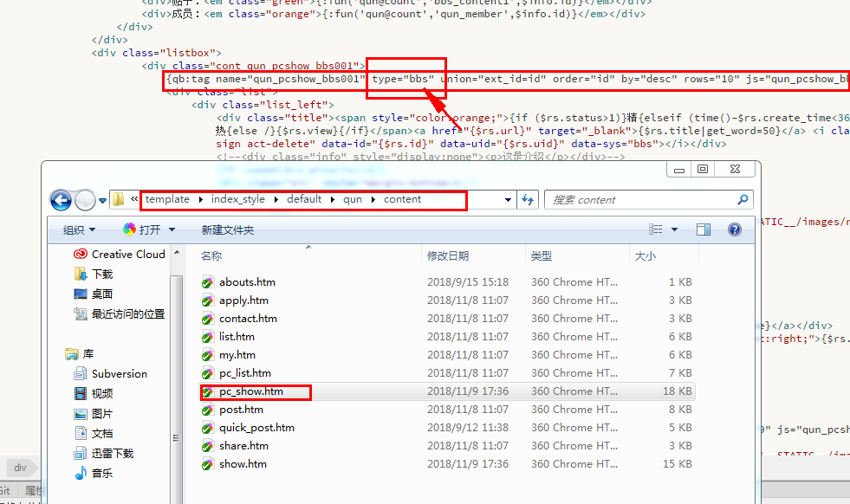Click the help question mark icon
850x504 pixels.
pos(735,229)
